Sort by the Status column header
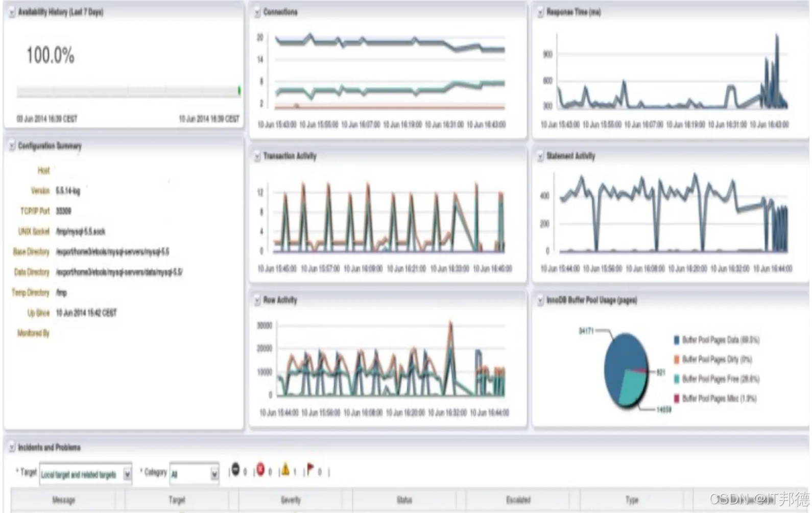812x513 pixels. (x=404, y=500)
